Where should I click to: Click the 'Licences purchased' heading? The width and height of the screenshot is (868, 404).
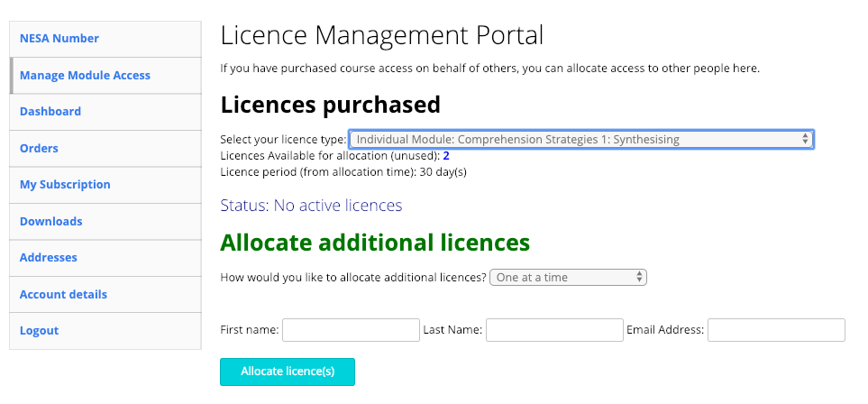click(x=330, y=105)
